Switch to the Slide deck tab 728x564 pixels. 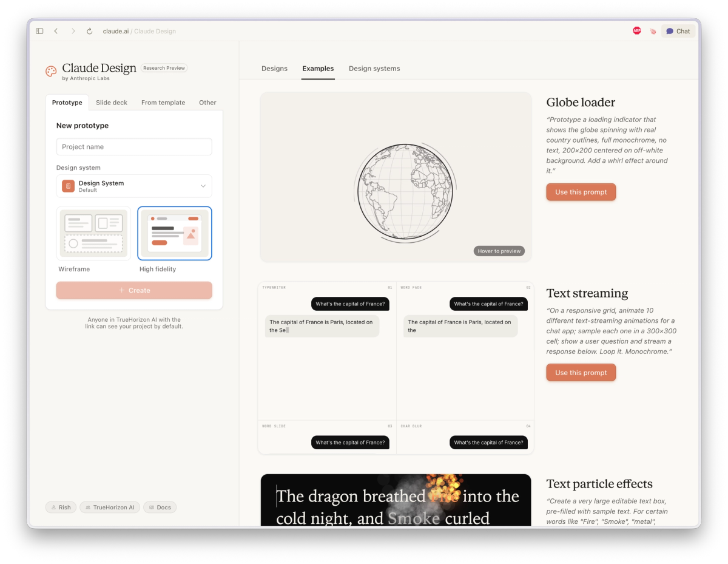click(x=112, y=103)
